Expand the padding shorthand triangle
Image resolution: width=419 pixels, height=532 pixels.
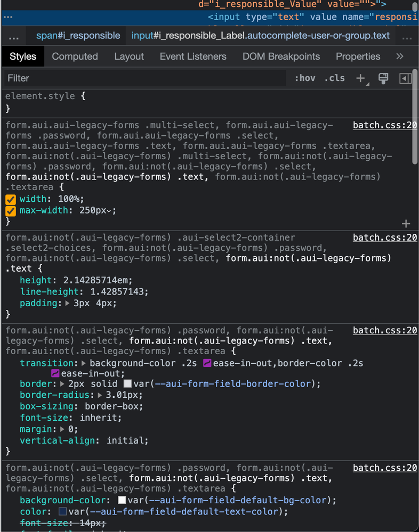[67, 303]
